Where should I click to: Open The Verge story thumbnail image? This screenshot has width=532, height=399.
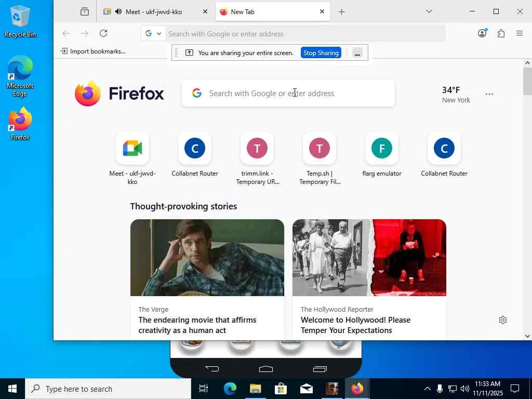[207, 258]
